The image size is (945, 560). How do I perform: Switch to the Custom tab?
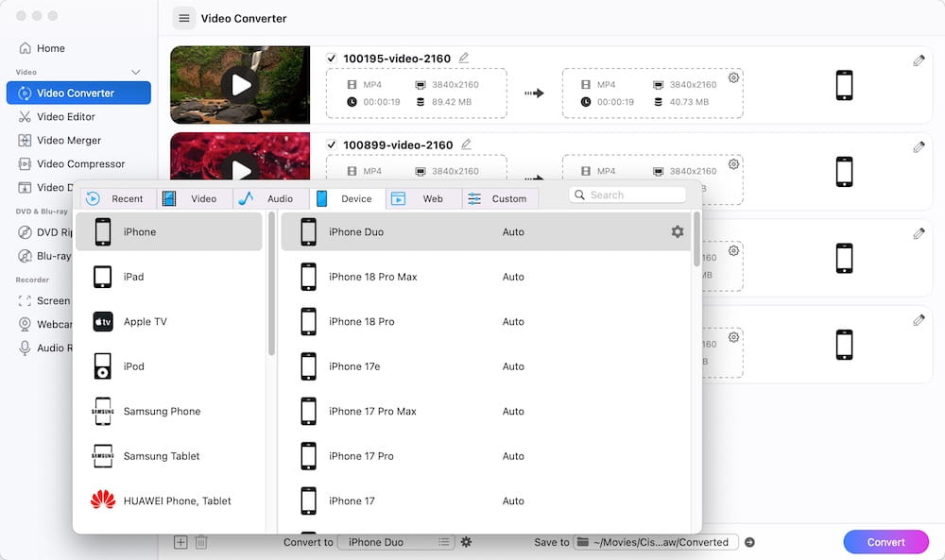point(500,198)
